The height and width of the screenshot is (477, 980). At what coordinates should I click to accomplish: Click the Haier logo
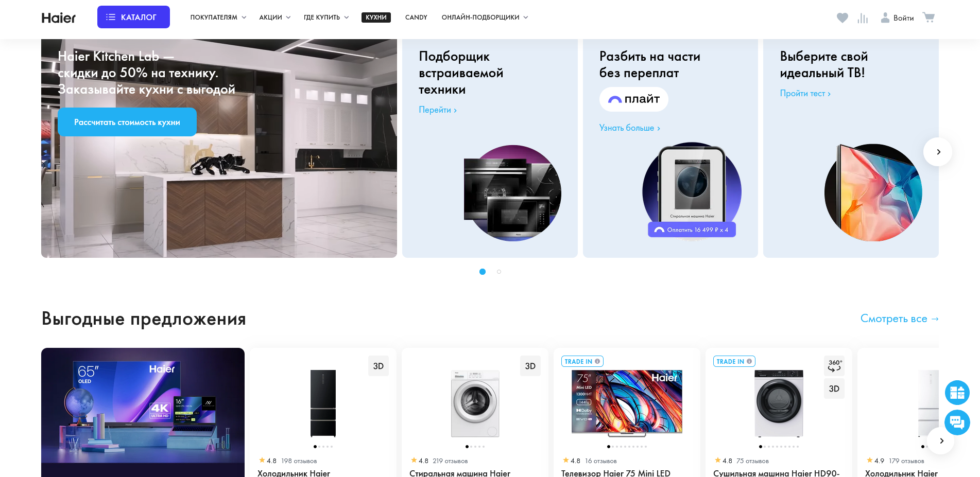click(59, 17)
